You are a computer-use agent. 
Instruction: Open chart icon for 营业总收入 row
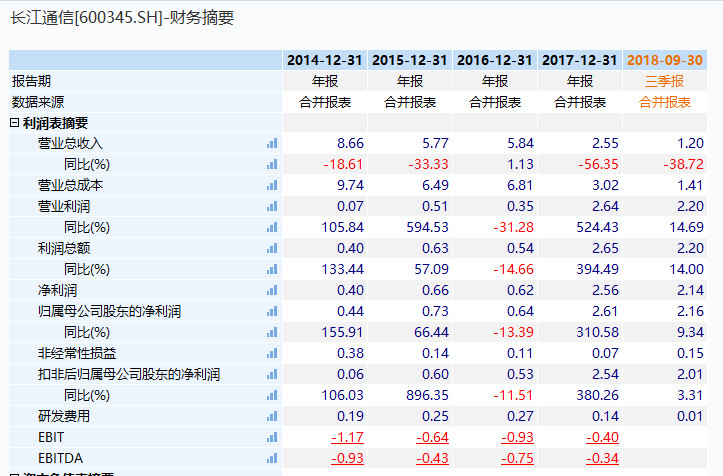[x=272, y=143]
